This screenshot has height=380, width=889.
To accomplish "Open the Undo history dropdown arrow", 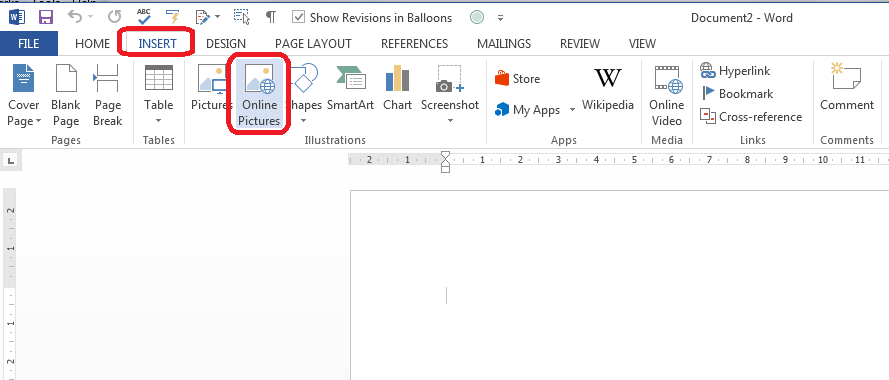I will [x=90, y=18].
